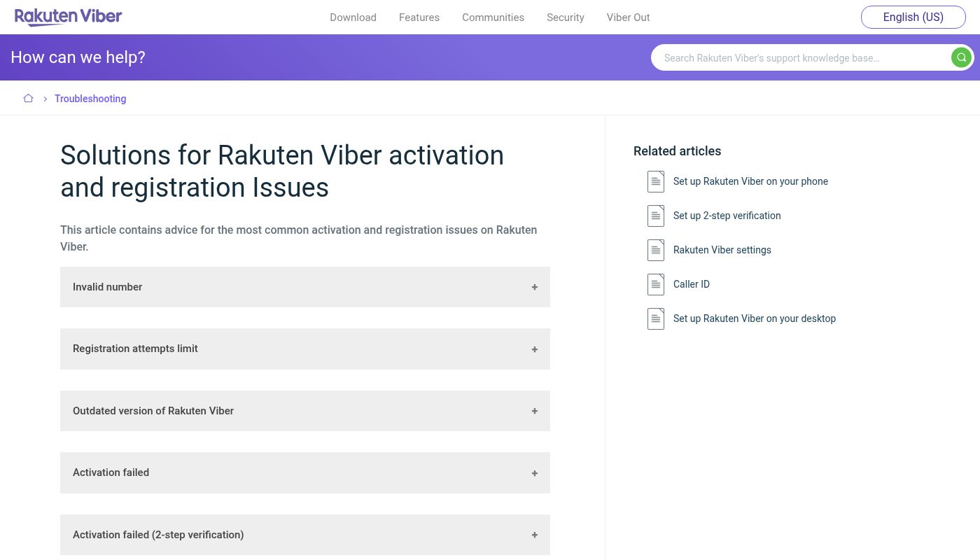This screenshot has width=980, height=560.
Task: Click document icon next to Caller ID
Action: 655,284
